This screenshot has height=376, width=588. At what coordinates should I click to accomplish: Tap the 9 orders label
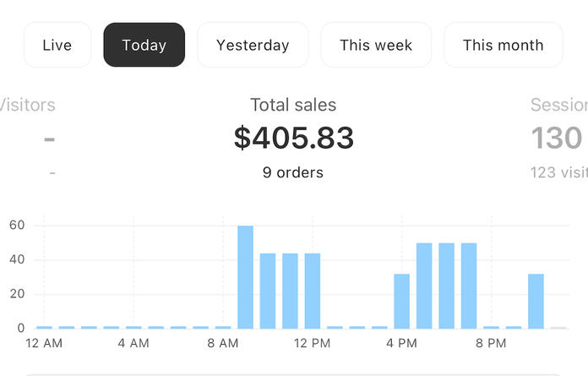293,172
